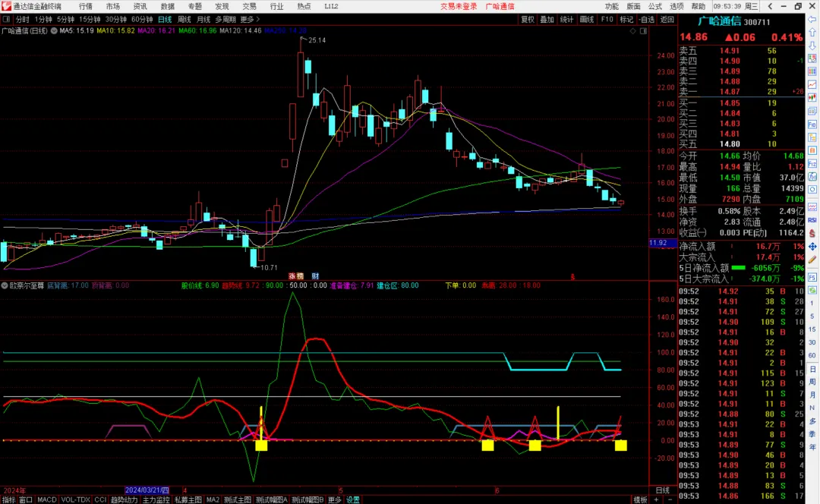Viewport: 820px width, 504px height.
Task: Switch chart to 1分钟 period
Action: click(x=43, y=19)
